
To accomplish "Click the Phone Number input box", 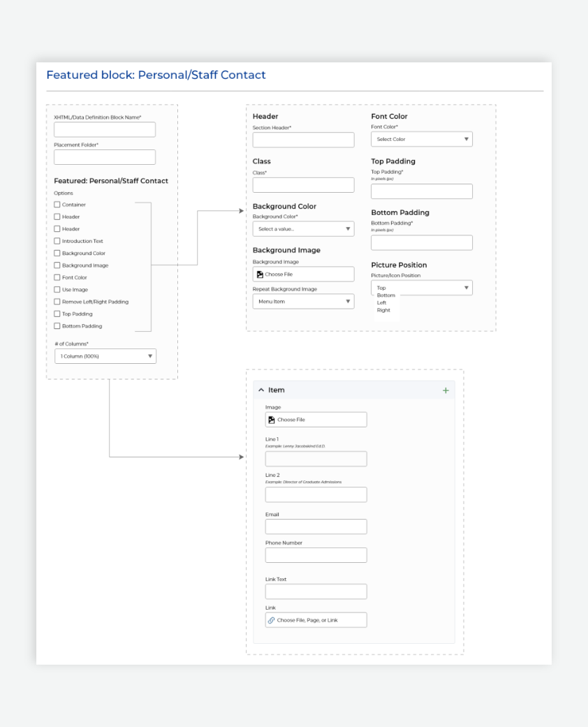I will pyautogui.click(x=316, y=555).
